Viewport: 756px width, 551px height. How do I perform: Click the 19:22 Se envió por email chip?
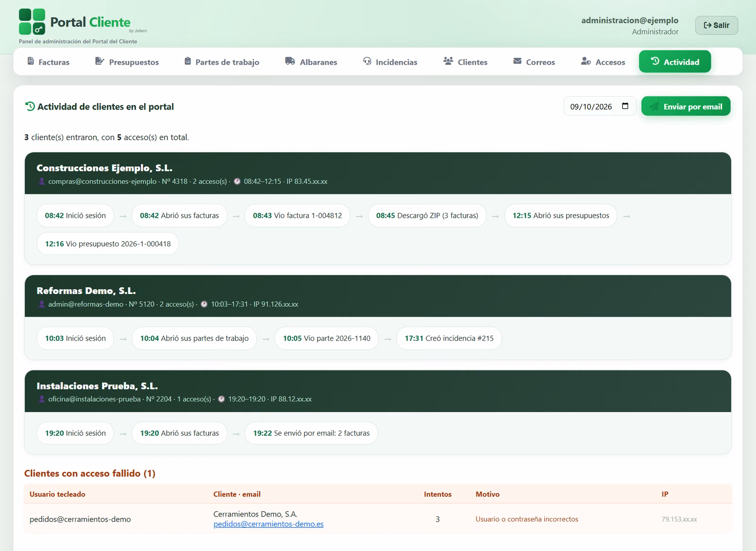pos(311,433)
